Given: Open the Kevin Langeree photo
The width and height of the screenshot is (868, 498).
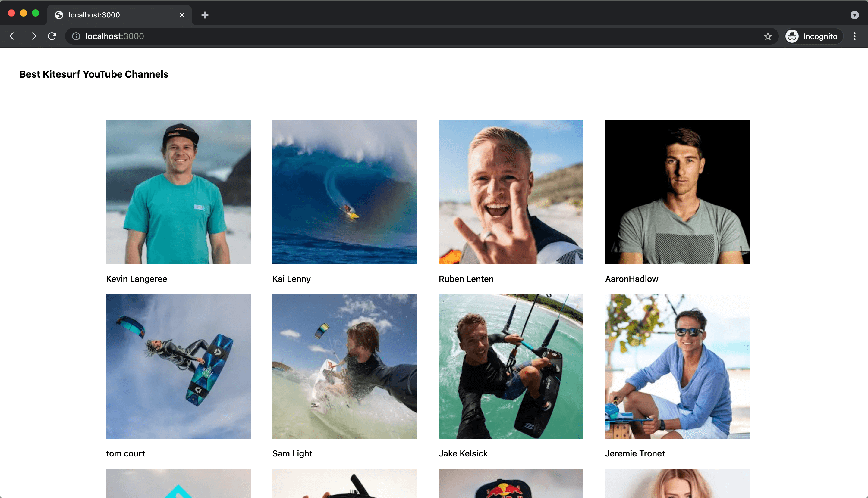Looking at the screenshot, I should click(178, 192).
